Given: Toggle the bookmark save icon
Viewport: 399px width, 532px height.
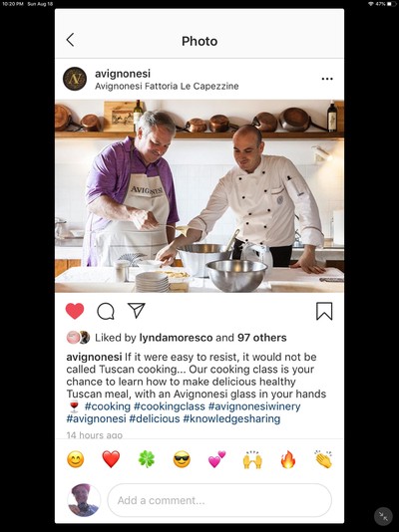Looking at the screenshot, I should pyautogui.click(x=324, y=311).
